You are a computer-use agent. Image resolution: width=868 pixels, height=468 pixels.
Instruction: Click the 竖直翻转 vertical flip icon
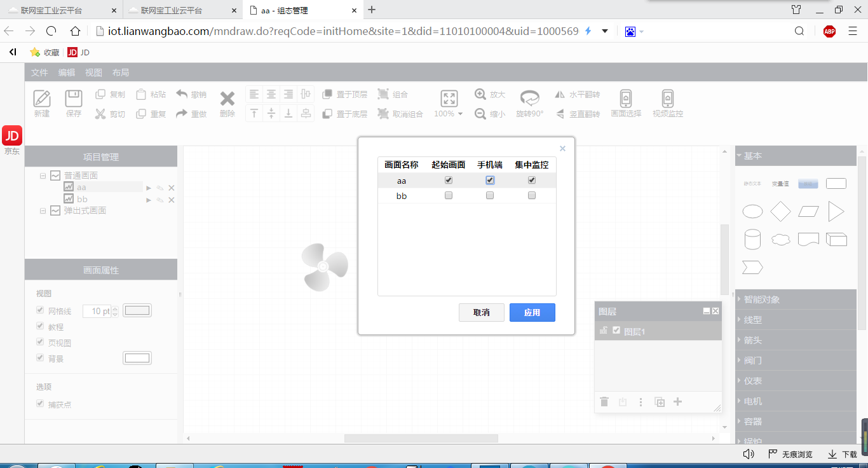[560, 114]
